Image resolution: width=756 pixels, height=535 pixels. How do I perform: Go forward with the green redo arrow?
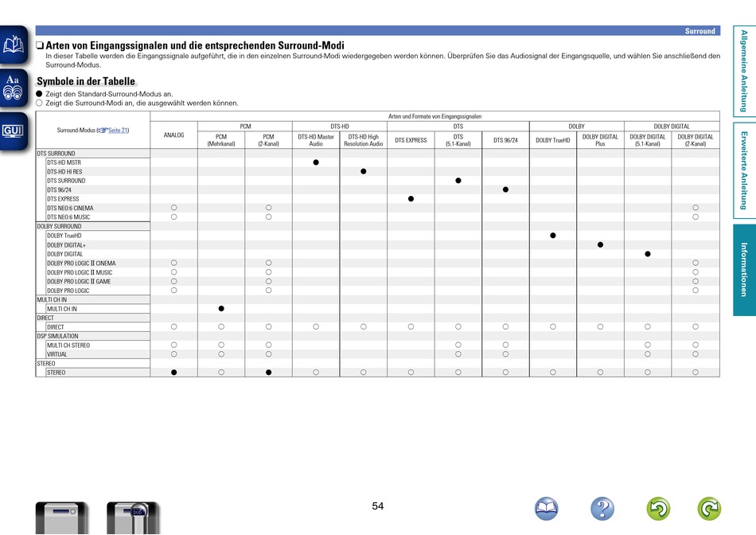tap(709, 509)
